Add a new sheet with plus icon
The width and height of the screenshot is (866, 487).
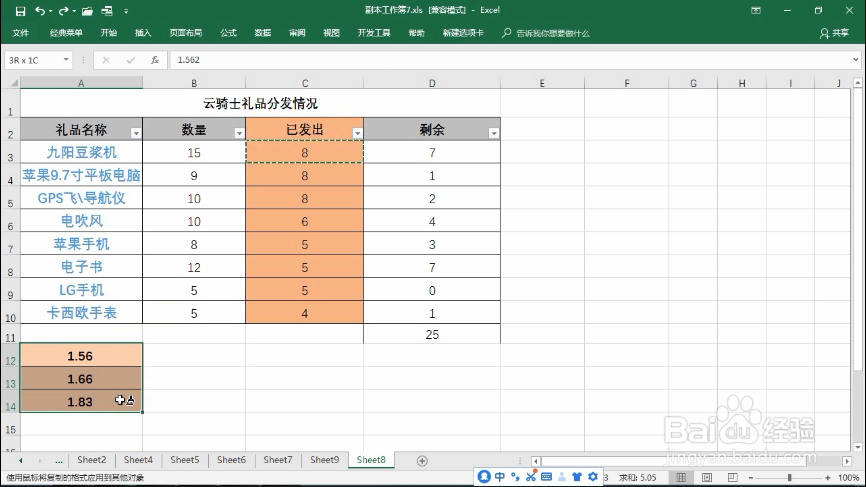pyautogui.click(x=422, y=460)
